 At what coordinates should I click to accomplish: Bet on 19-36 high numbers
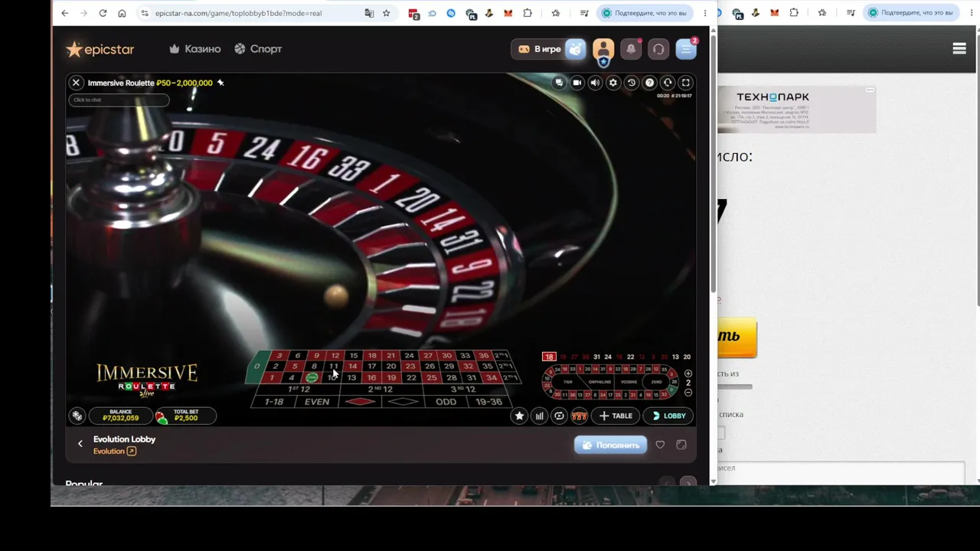point(488,402)
